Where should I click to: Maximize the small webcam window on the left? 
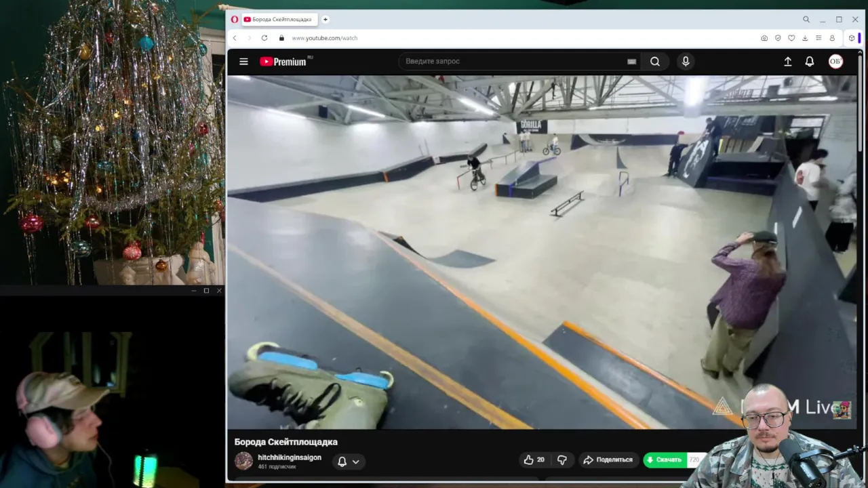(206, 291)
